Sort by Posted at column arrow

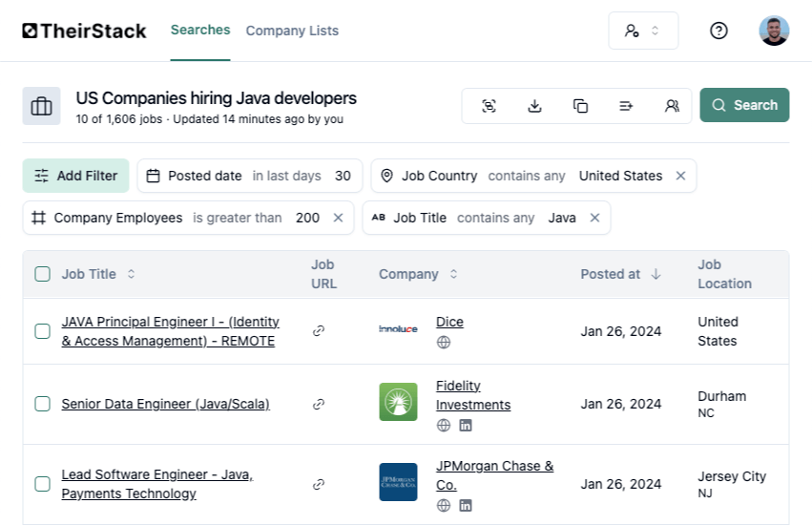(656, 274)
